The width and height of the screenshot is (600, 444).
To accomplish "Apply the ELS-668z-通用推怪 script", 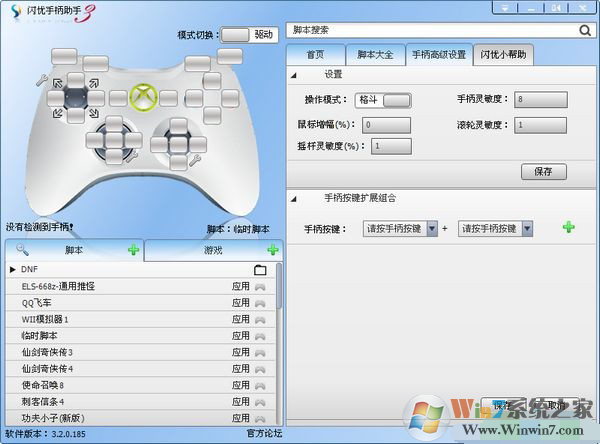I will [x=241, y=286].
